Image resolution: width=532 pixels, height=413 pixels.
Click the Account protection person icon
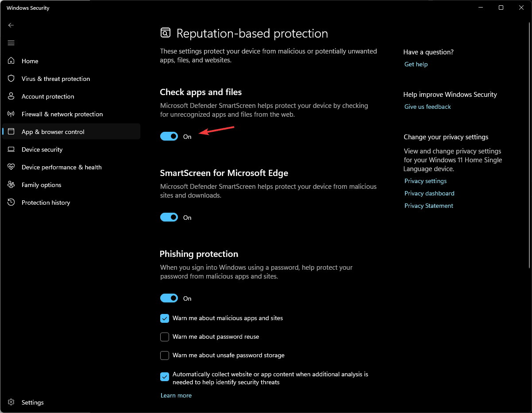[12, 96]
